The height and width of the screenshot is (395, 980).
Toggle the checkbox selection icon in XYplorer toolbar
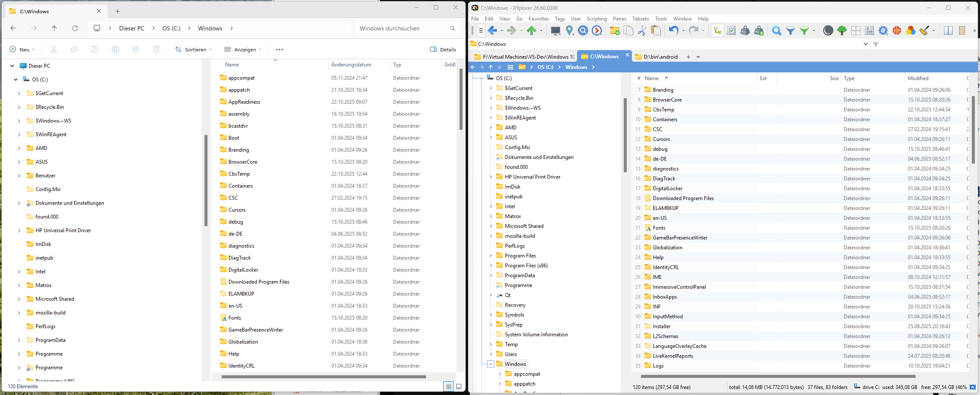pyautogui.click(x=731, y=30)
